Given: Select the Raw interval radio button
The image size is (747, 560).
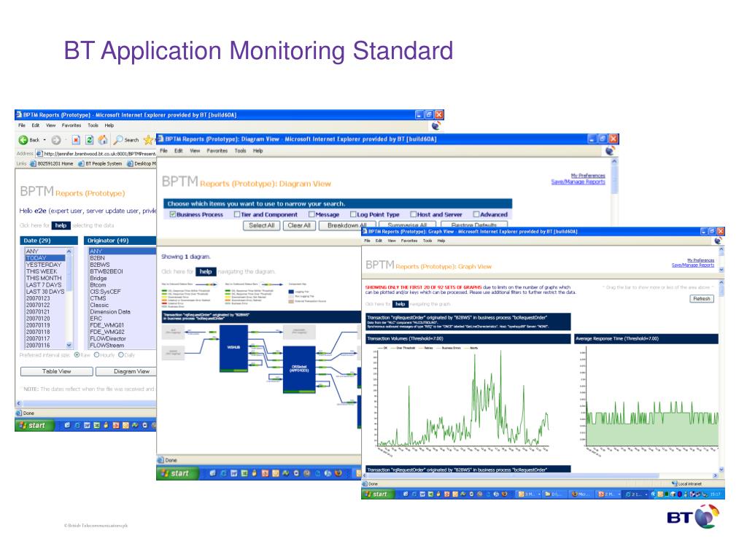Looking at the screenshot, I should 77,355.
